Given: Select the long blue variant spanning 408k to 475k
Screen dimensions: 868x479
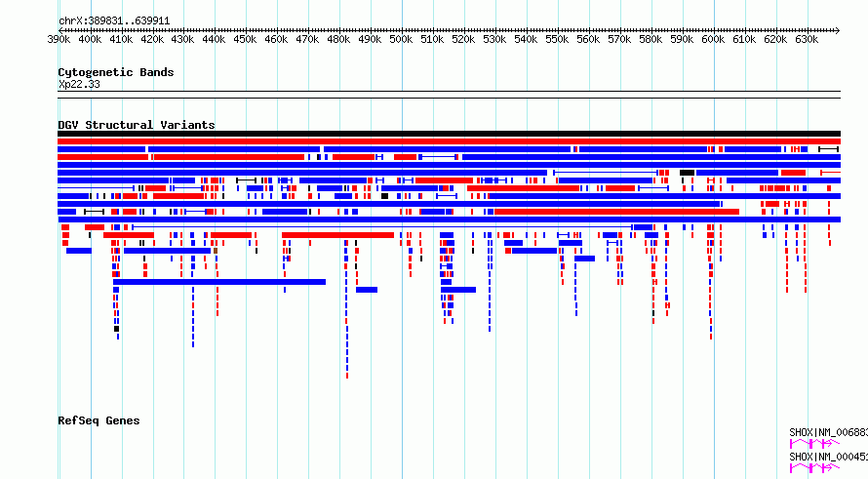Looking at the screenshot, I should click(x=219, y=282).
